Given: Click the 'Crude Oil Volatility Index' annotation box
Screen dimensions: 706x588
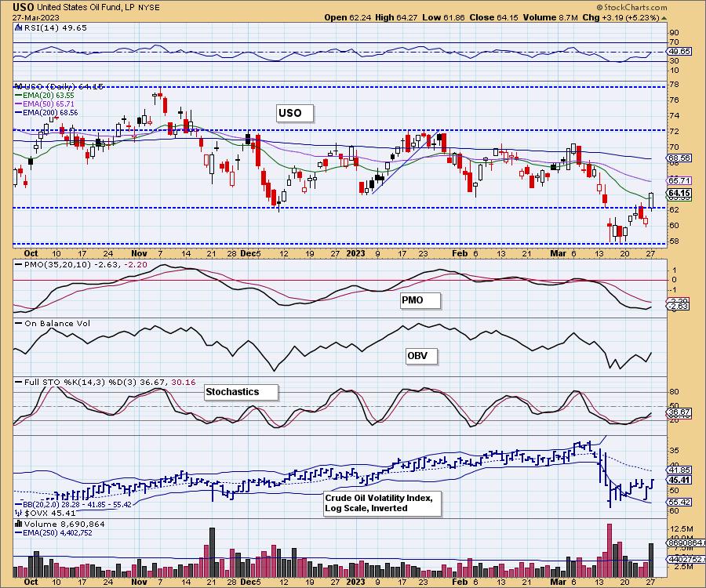Looking at the screenshot, I should point(382,503).
